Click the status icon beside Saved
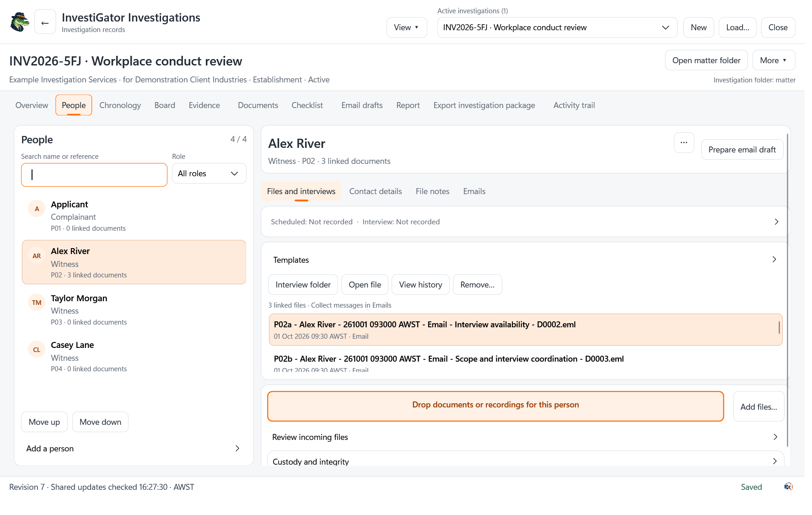Viewport: 812px width, 515px height. pos(788,487)
